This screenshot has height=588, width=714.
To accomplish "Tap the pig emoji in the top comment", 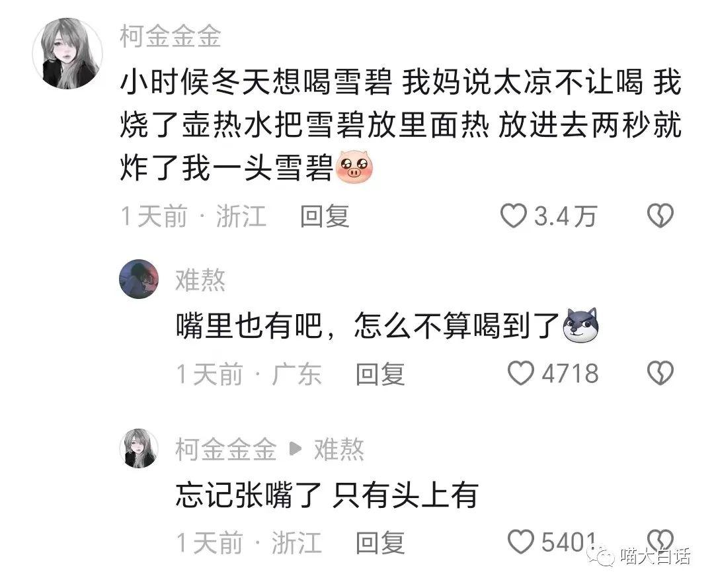I will [x=354, y=167].
